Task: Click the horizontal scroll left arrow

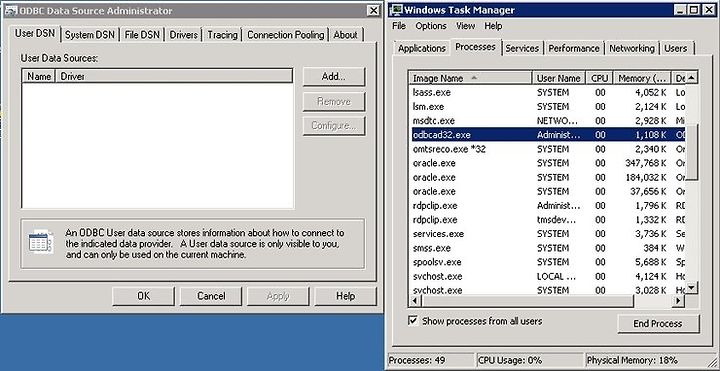Action: 415,301
